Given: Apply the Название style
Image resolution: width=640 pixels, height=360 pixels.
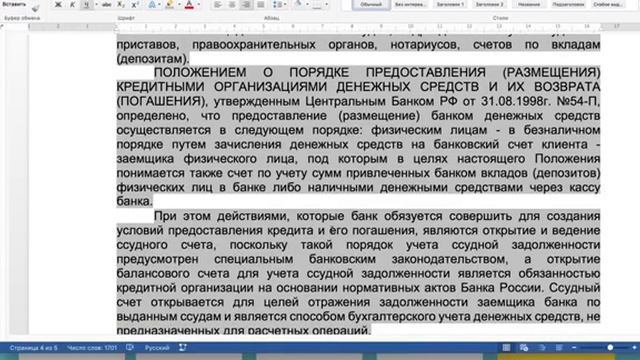Looking at the screenshot, I should coord(529,4).
